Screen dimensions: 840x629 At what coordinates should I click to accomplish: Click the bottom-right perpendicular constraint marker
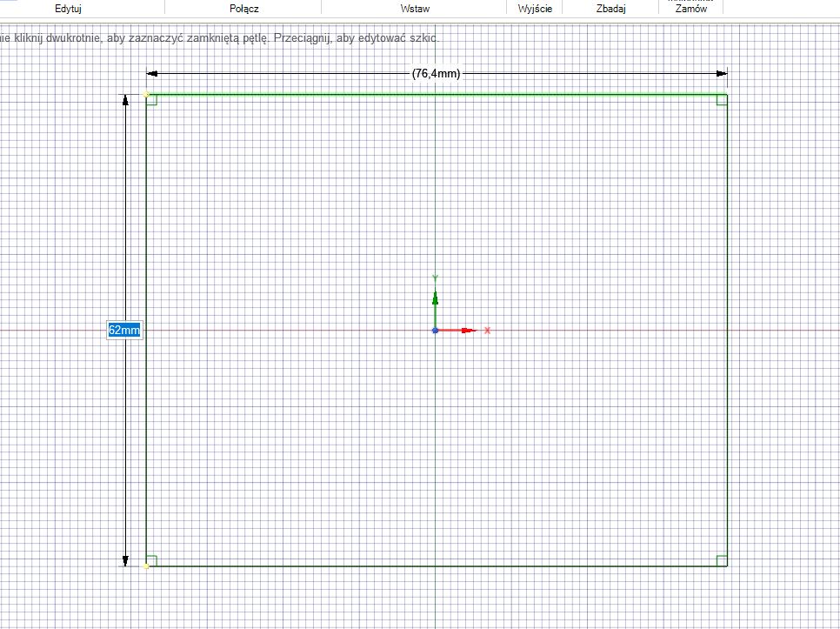click(721, 560)
